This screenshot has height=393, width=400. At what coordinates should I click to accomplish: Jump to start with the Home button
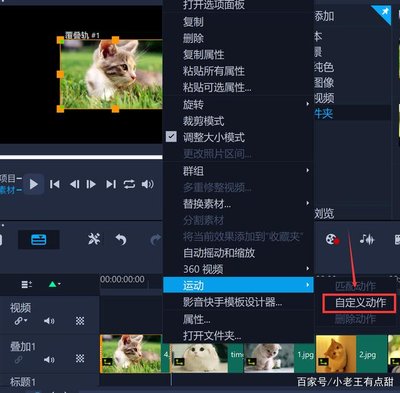(x=54, y=184)
